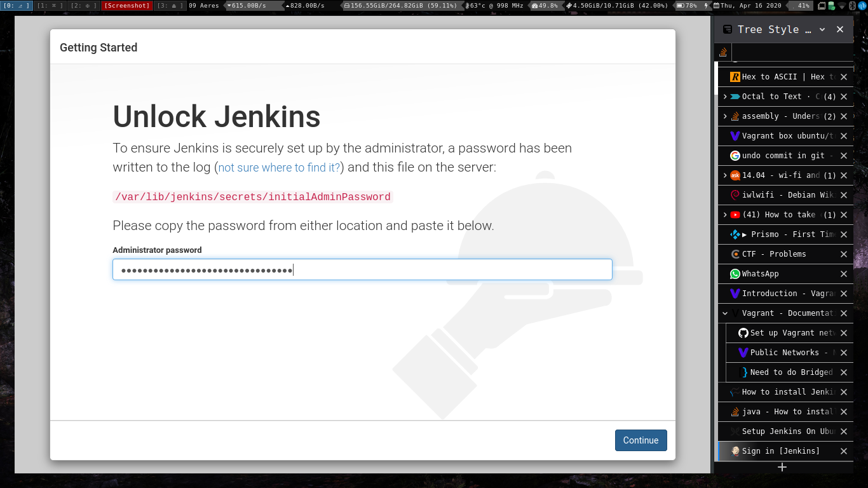Click the Public Networks tab favicon
868x488 pixels.
point(743,353)
